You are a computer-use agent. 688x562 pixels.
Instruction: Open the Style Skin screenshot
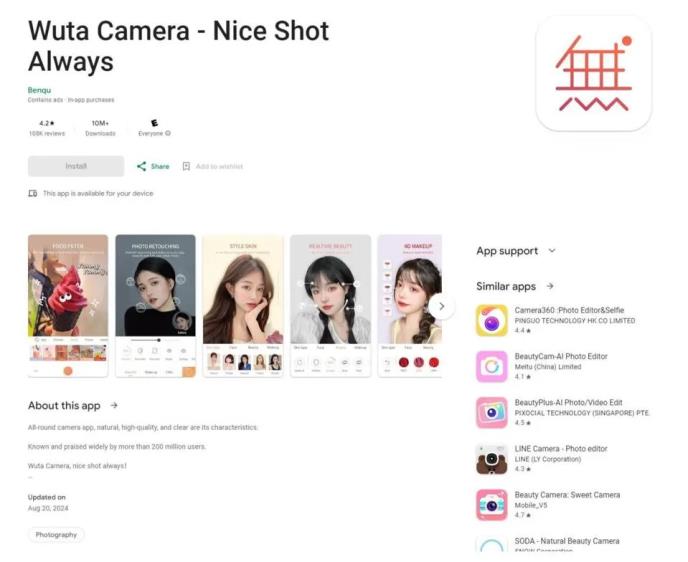pyautogui.click(x=243, y=306)
